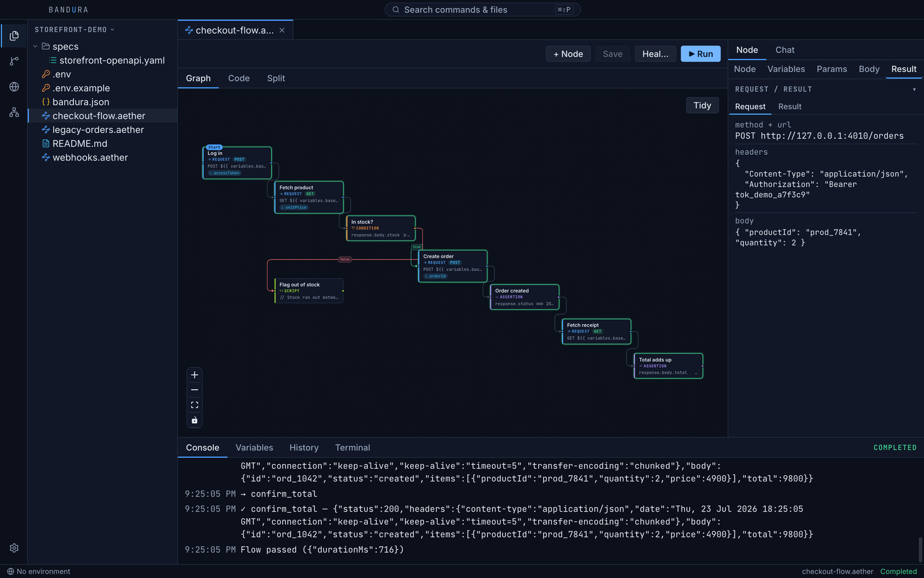Select the Result tab in Node panel
Image resolution: width=924 pixels, height=578 pixels.
904,69
